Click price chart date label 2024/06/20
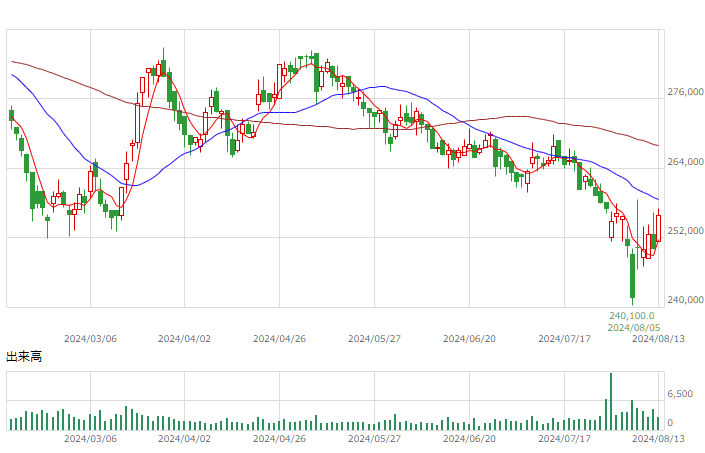 pyautogui.click(x=469, y=339)
